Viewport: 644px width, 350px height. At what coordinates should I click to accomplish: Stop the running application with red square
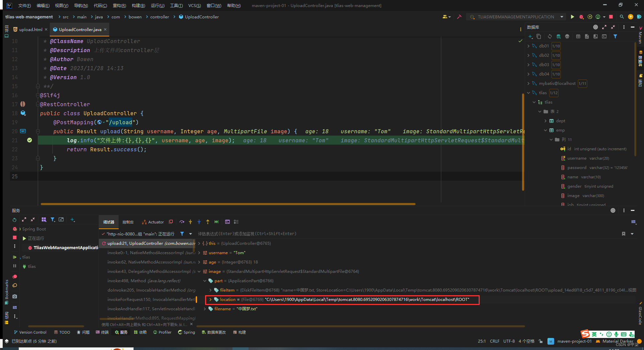click(x=611, y=17)
